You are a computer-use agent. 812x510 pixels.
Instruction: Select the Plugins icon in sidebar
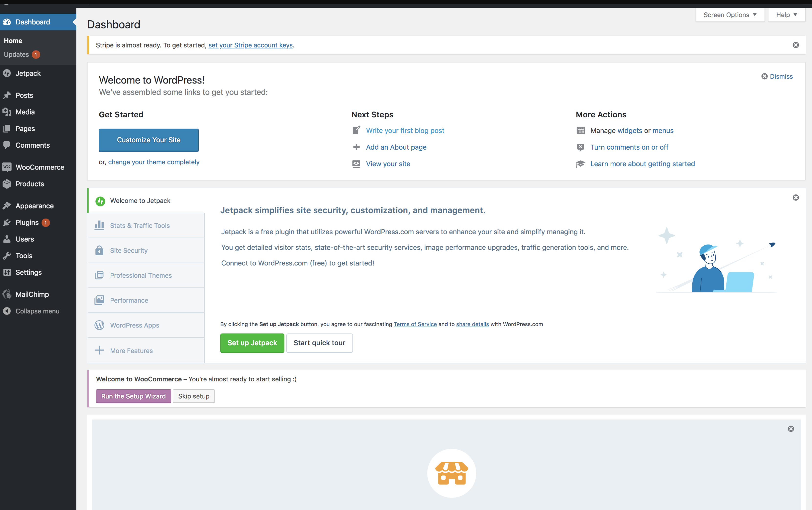tap(7, 223)
